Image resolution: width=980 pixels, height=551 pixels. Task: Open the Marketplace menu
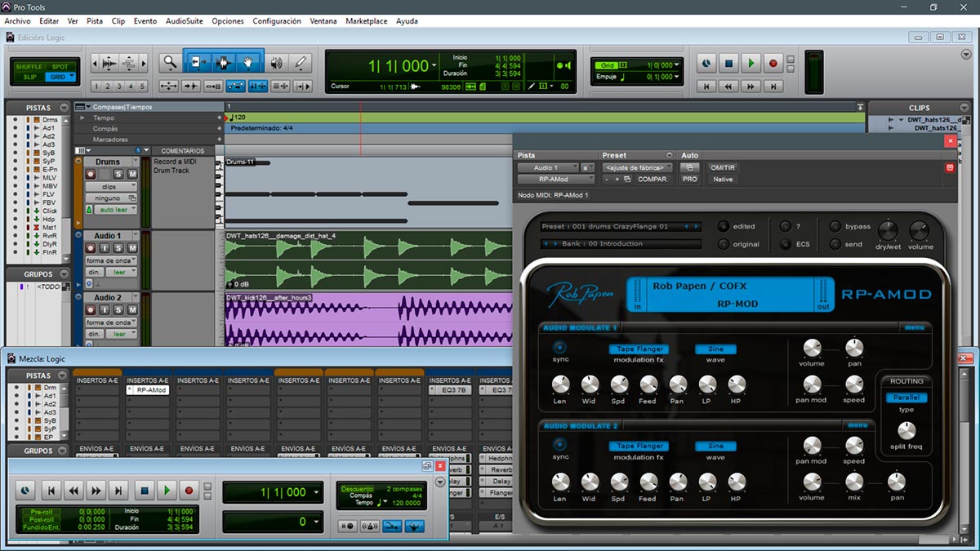click(367, 21)
